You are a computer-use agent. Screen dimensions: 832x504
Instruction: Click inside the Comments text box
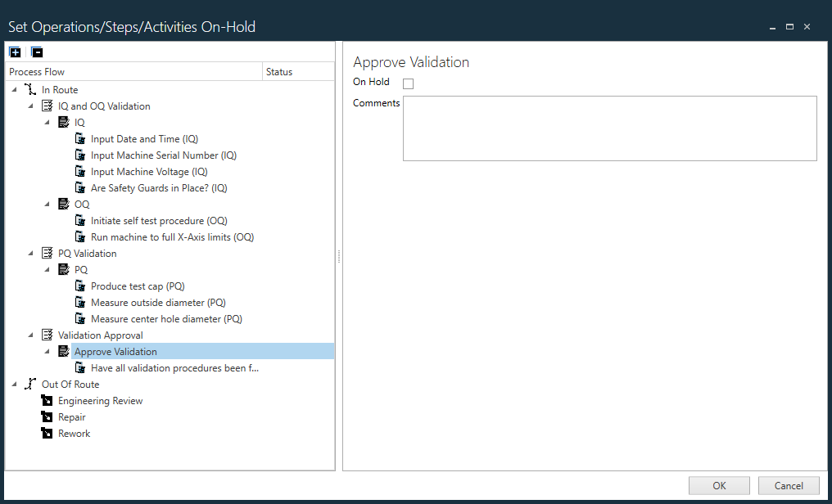609,128
